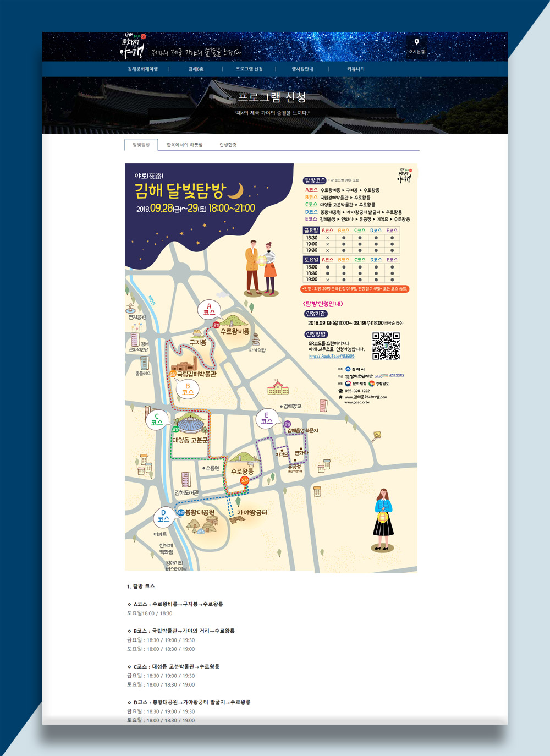This screenshot has height=756, width=550.
Task: Click the 김해 문화재 야행 logo in the header
Action: click(x=134, y=46)
